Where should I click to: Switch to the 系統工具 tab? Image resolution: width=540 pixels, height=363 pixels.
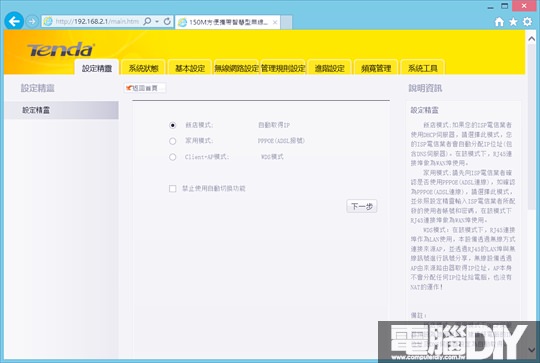(423, 68)
